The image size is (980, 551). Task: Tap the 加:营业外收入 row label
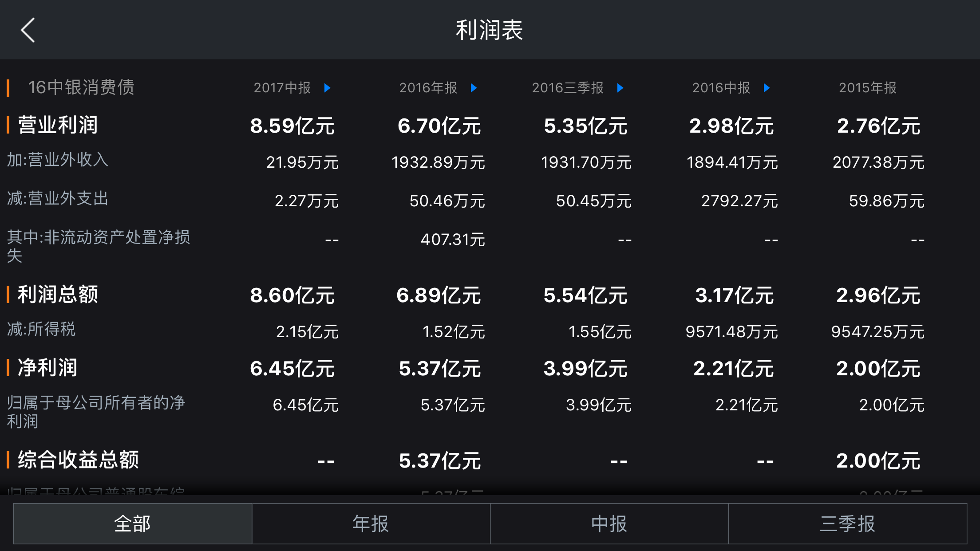click(x=58, y=160)
